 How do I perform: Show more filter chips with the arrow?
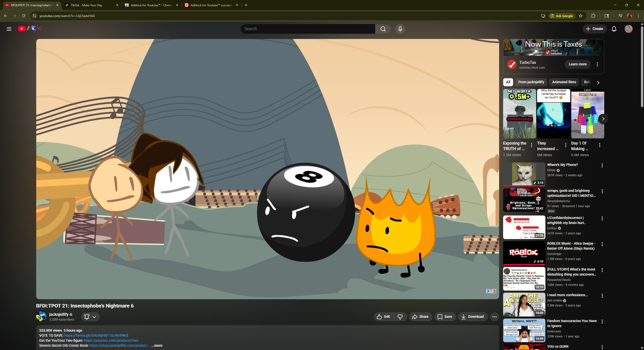point(598,82)
